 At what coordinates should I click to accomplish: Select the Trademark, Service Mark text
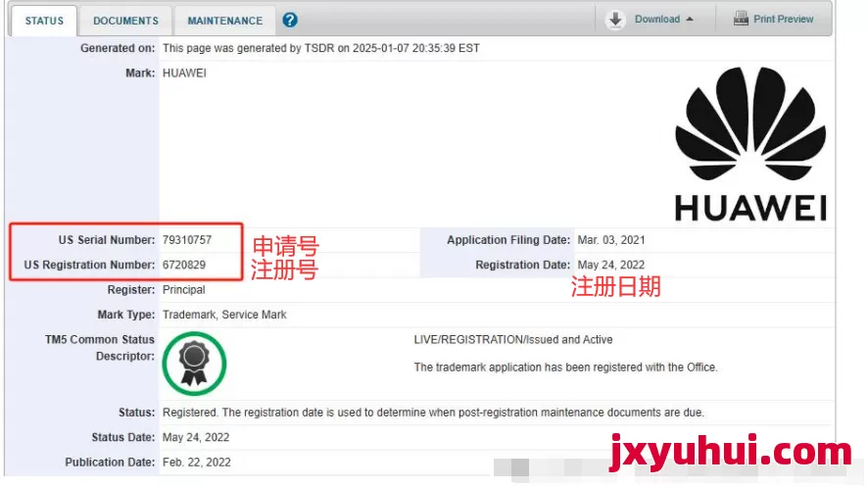pos(224,315)
